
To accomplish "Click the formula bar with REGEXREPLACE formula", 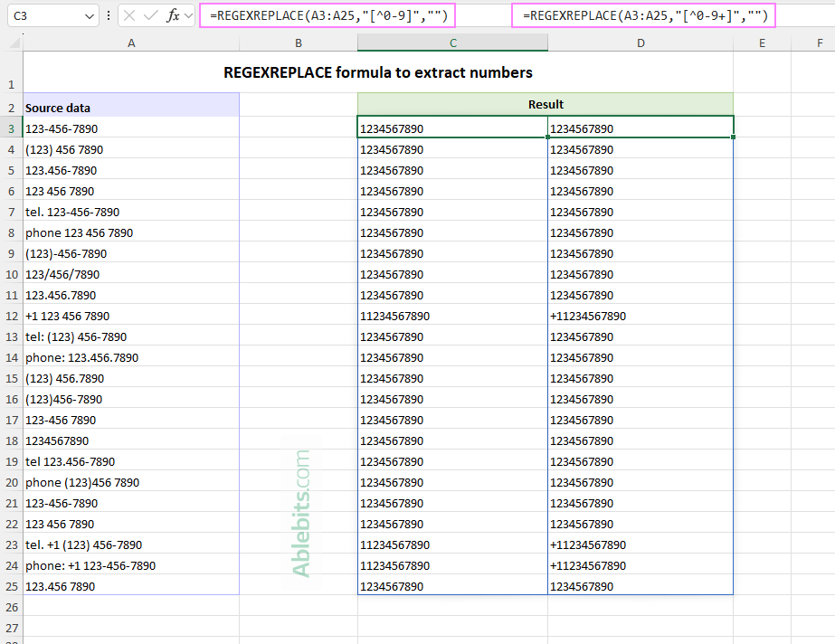I will [327, 15].
